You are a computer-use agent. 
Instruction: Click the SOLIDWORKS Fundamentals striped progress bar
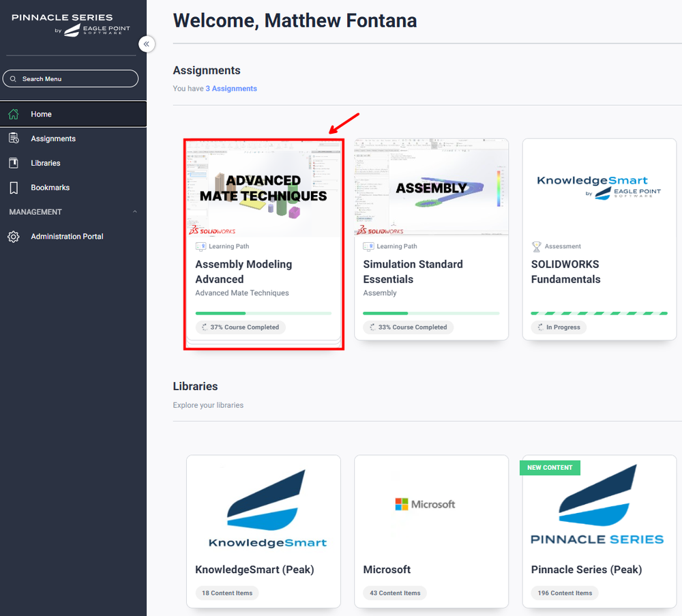coord(599,313)
